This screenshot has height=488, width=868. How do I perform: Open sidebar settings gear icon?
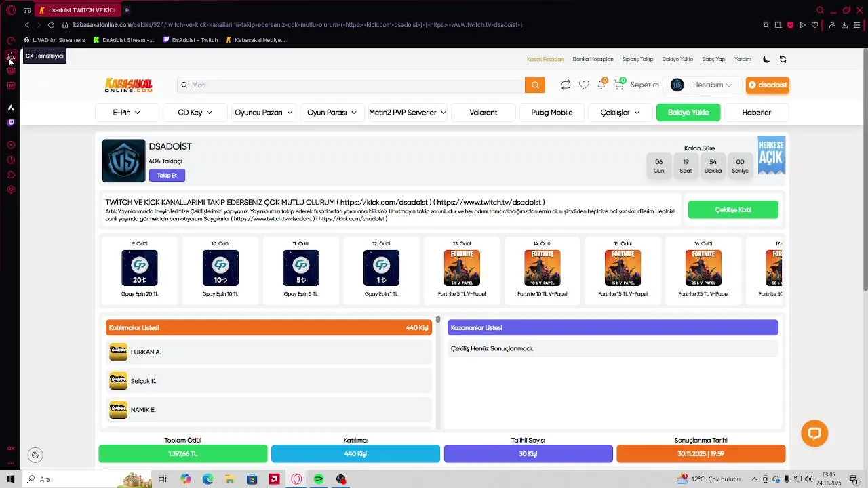coord(11,190)
